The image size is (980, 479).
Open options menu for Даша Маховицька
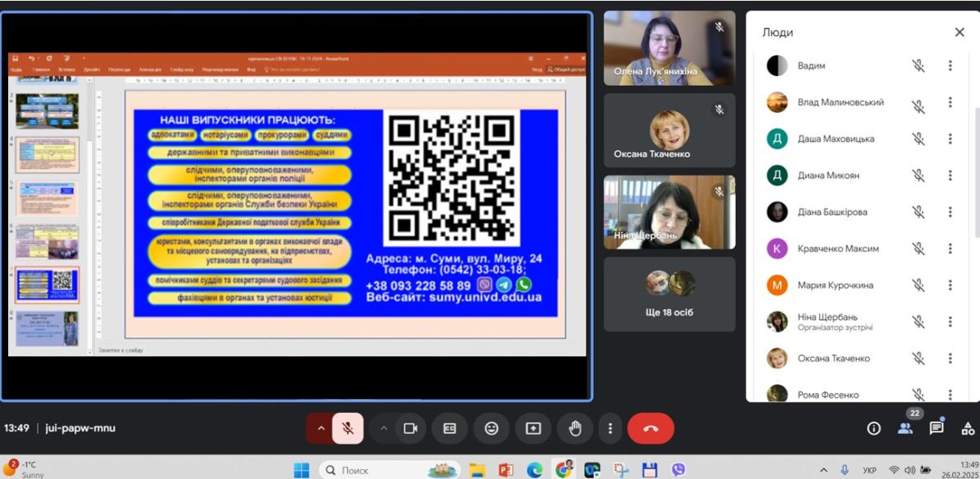point(950,139)
